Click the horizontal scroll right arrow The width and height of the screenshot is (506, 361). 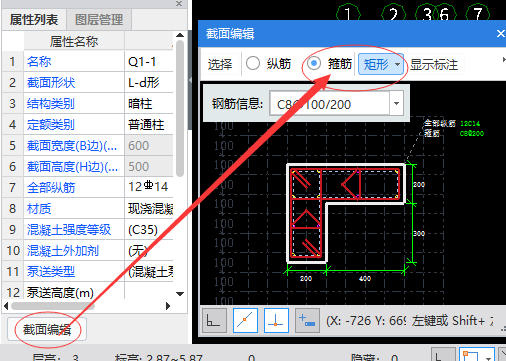168,306
